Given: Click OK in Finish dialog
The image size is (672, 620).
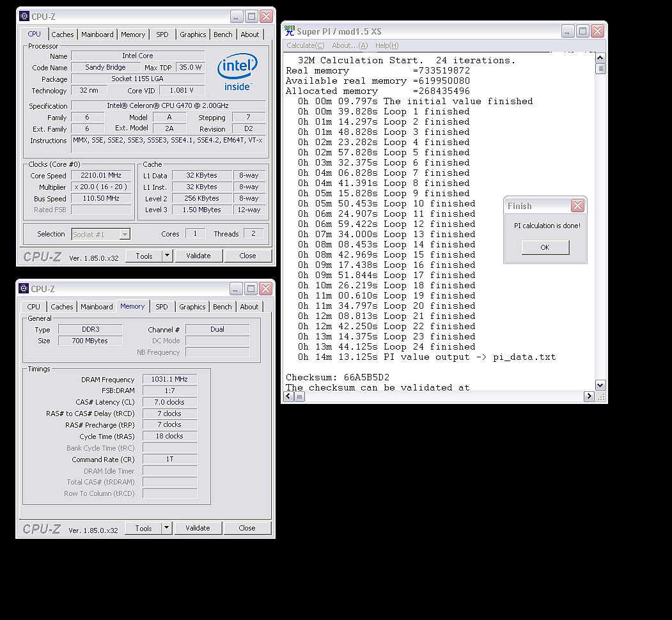Looking at the screenshot, I should [545, 247].
